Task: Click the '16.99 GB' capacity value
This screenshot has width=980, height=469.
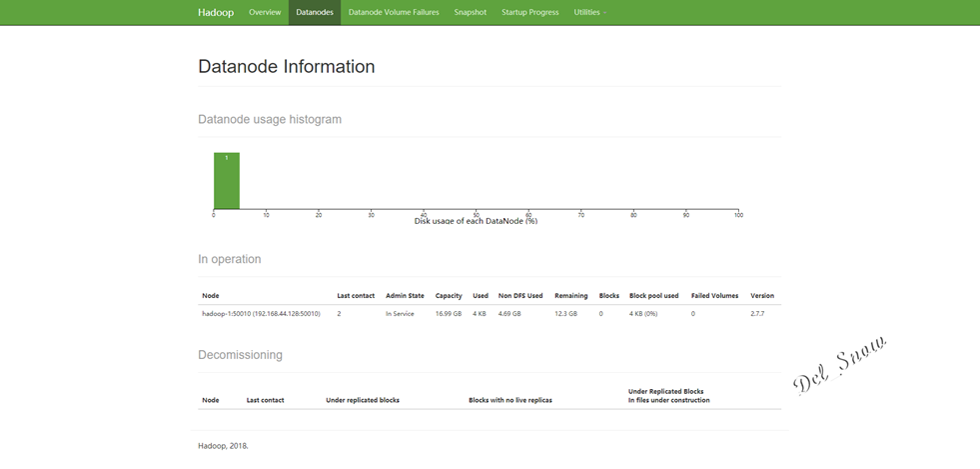Action: coord(449,314)
